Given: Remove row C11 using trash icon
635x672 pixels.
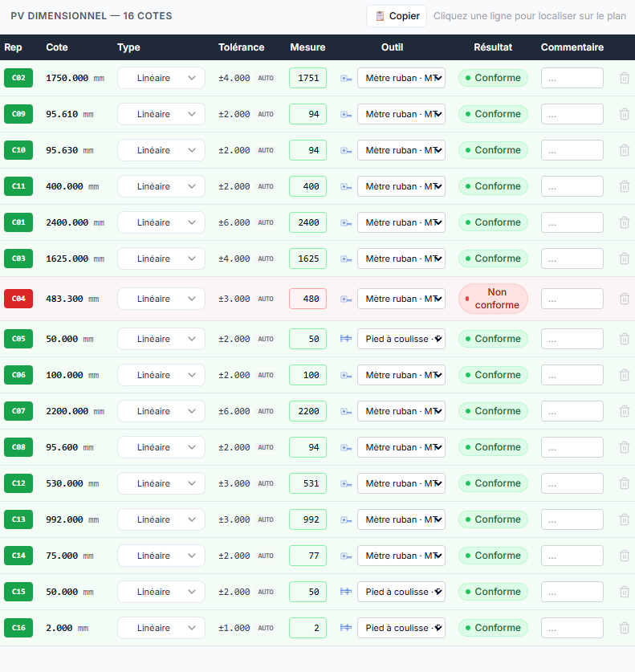Looking at the screenshot, I should 625,186.
